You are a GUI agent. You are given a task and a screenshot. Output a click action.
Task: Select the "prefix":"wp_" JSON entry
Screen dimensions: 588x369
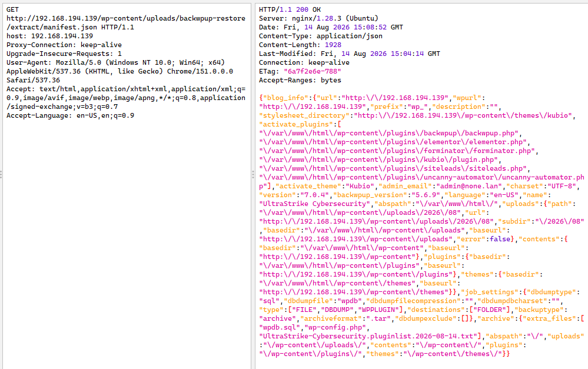(399, 107)
